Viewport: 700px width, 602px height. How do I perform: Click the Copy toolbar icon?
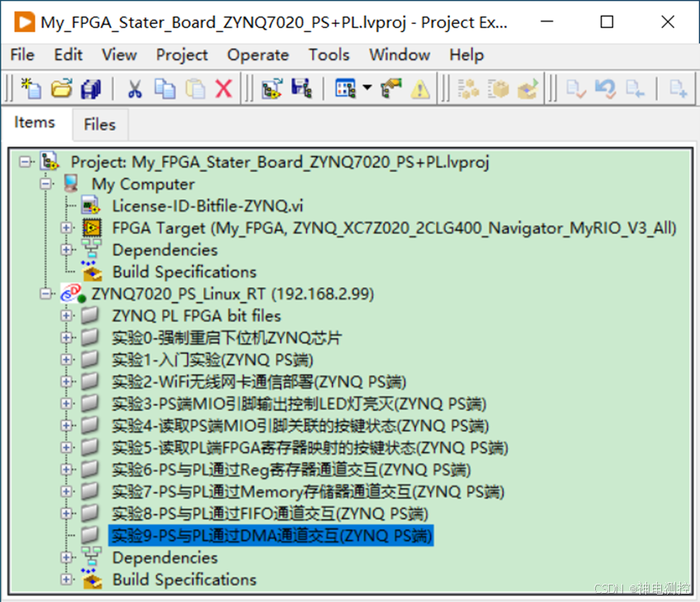165,88
